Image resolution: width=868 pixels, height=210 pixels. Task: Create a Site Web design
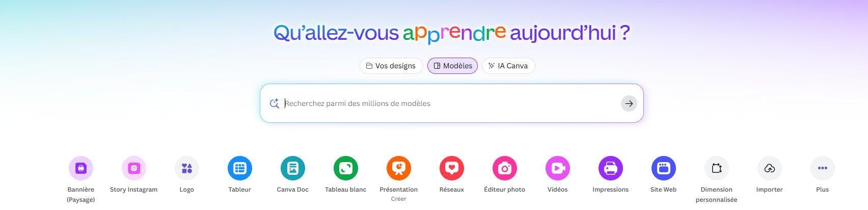(x=664, y=168)
